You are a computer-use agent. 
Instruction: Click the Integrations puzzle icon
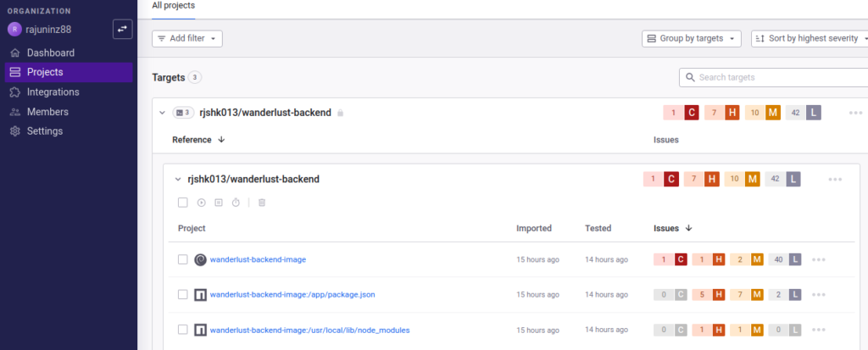pyautogui.click(x=15, y=92)
